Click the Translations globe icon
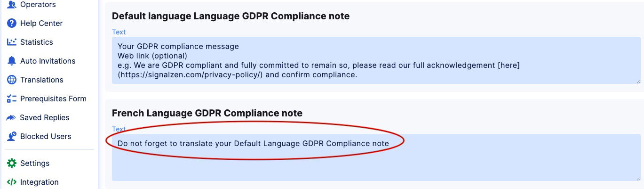Image resolution: width=644 pixels, height=189 pixels. [x=12, y=80]
